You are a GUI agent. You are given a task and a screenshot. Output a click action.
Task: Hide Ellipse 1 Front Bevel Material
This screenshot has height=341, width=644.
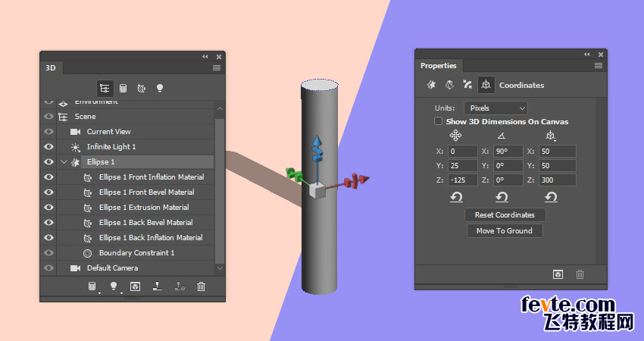48,192
